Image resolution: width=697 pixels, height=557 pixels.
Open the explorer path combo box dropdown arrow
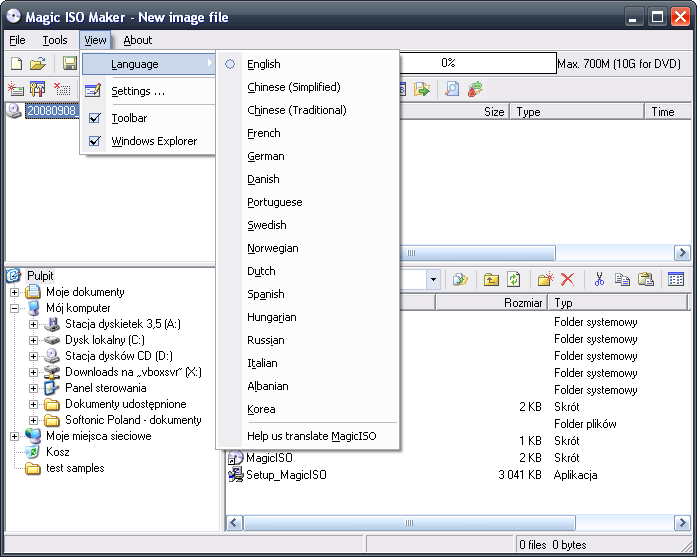coord(433,280)
